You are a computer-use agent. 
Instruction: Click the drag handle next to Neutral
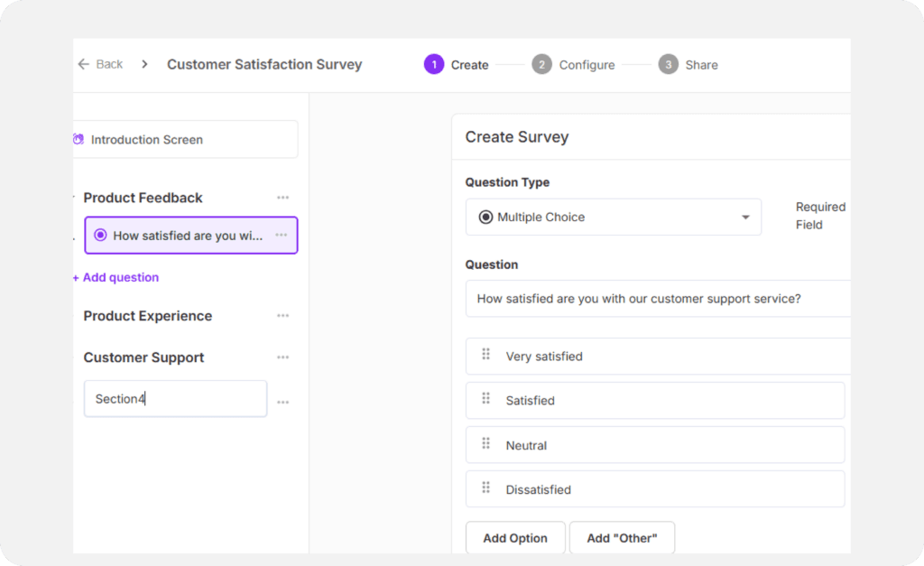click(485, 443)
